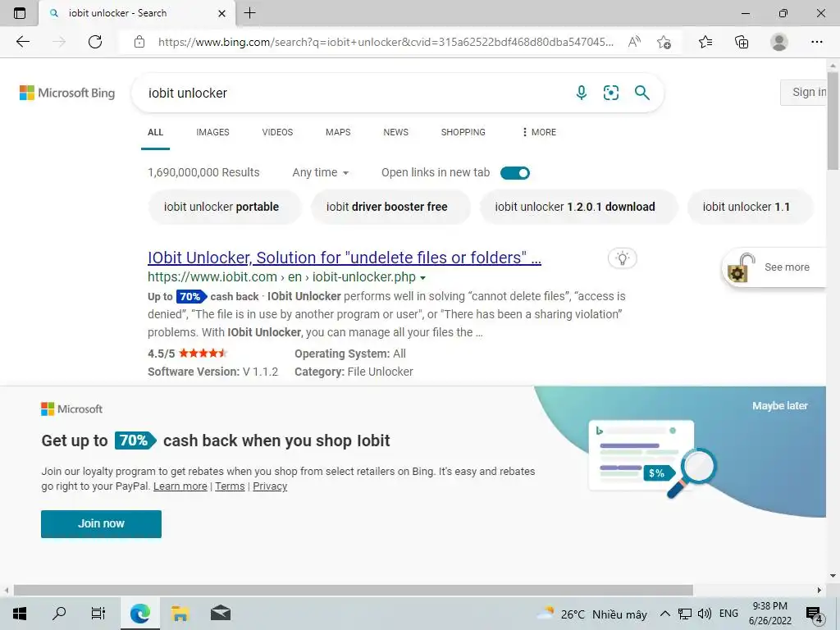Open the Windows Start menu
Image resolution: width=840 pixels, height=630 pixels.
click(x=20, y=614)
